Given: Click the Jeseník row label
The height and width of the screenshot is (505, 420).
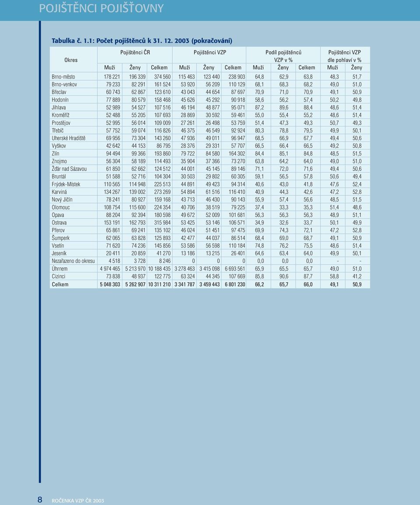Looking at the screenshot, I should point(59,254).
